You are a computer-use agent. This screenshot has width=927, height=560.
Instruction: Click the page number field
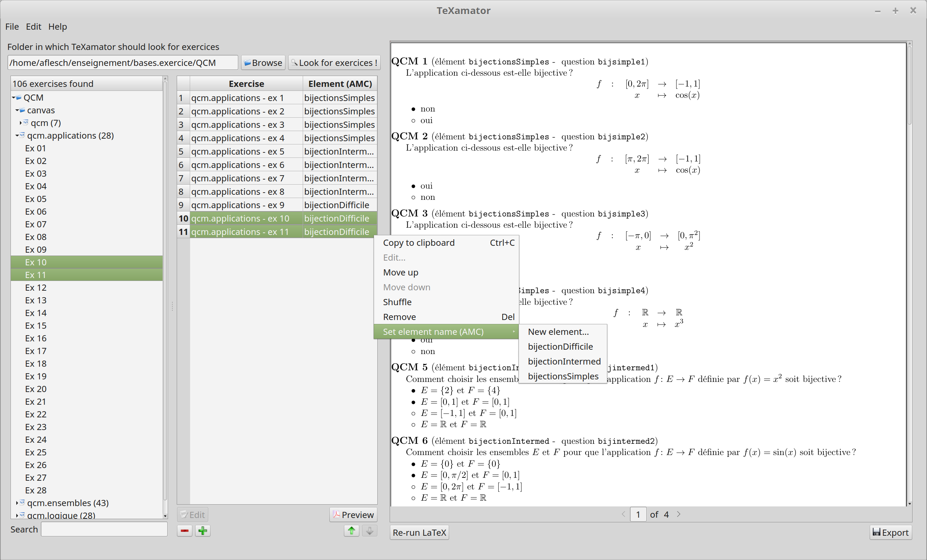638,514
